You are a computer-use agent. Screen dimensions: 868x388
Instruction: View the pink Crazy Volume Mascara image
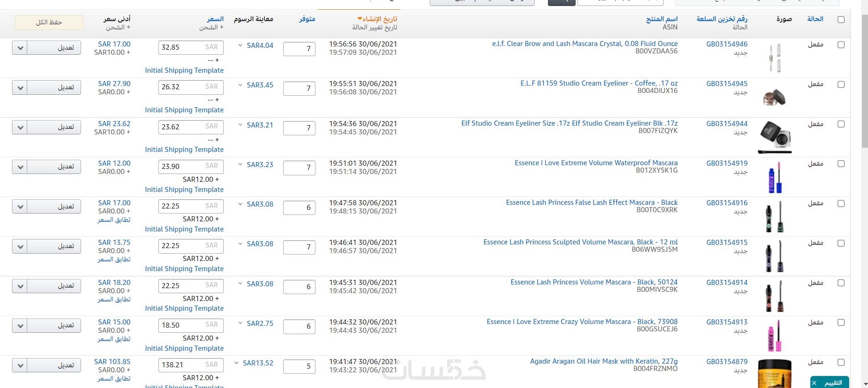775,336
